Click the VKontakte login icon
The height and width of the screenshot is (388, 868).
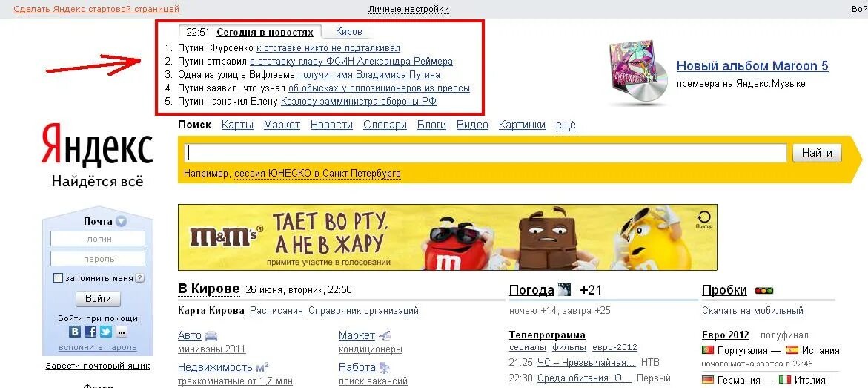click(x=75, y=332)
